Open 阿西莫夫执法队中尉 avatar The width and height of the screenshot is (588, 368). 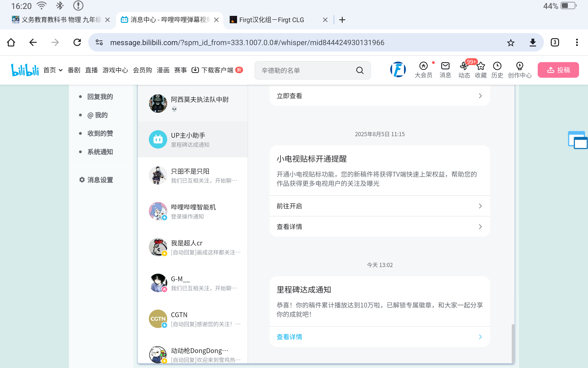(158, 103)
